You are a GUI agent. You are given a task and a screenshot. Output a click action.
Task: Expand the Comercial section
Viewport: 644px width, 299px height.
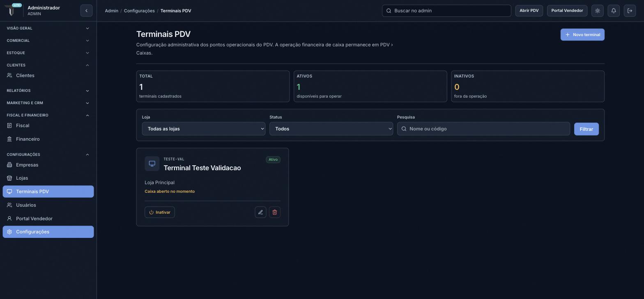pos(48,41)
